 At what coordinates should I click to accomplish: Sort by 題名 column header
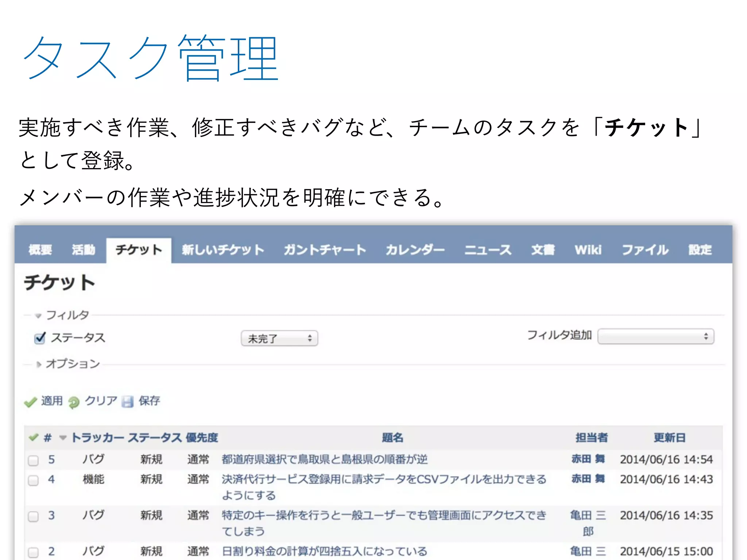tap(392, 437)
